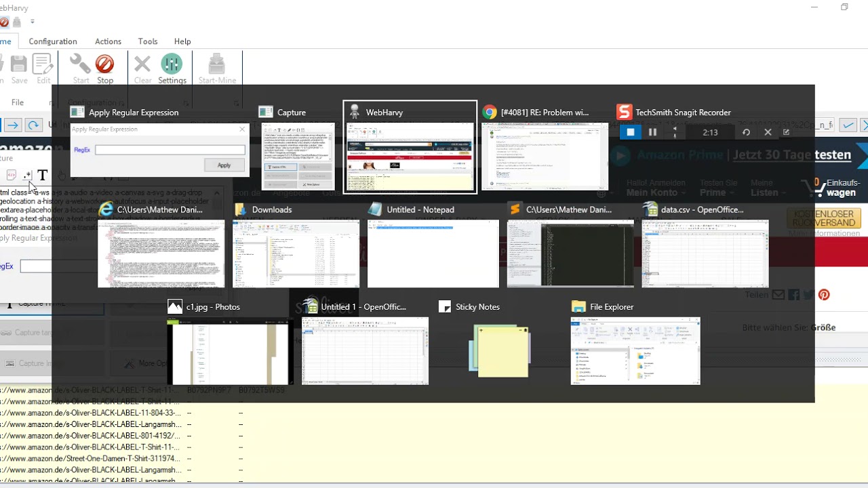Share on Facebook icon on Amazon page

coord(793,295)
